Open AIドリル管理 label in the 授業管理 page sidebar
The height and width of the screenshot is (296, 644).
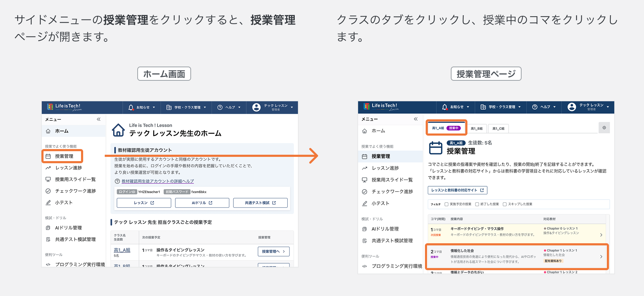click(x=385, y=229)
